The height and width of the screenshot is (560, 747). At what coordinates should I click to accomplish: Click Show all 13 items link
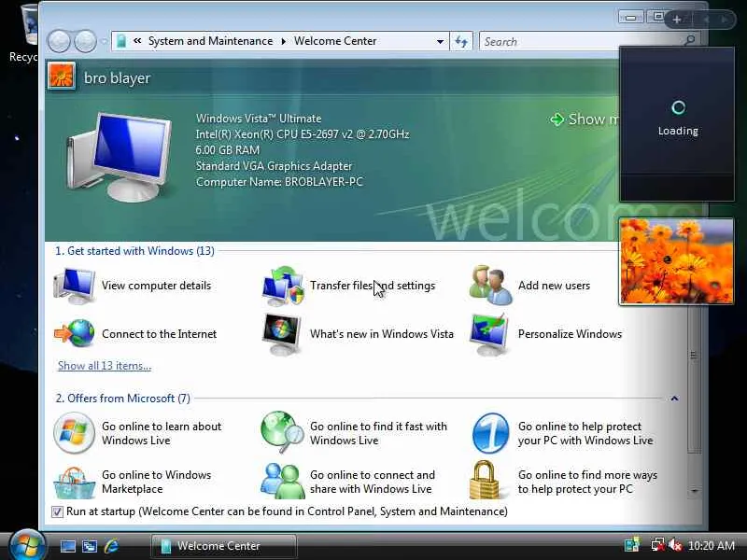point(105,366)
